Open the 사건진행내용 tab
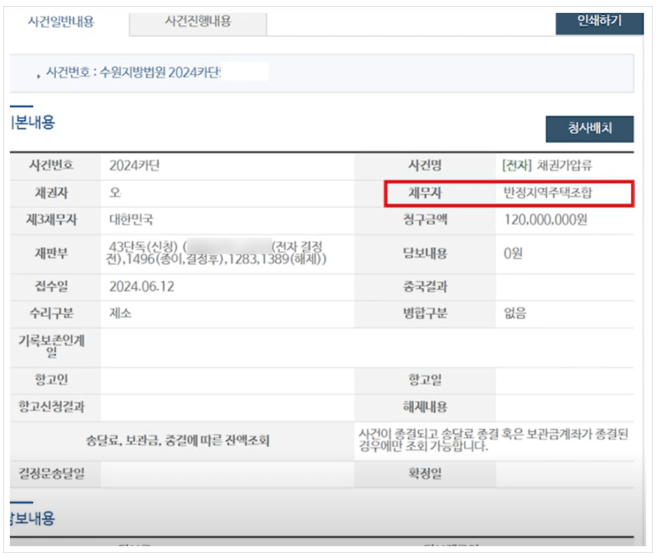The image size is (660, 560). click(x=197, y=21)
